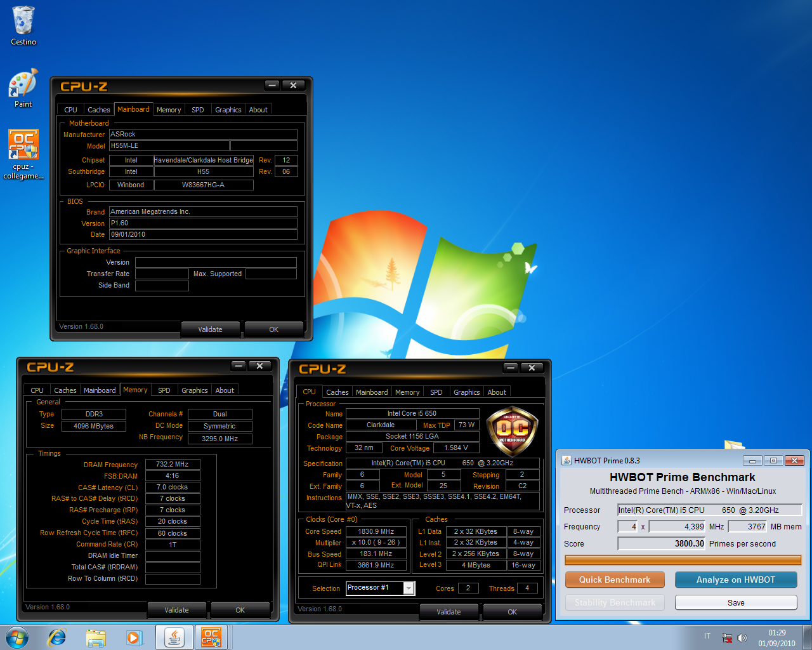Switch to Caches tab in Mainboard CPU-Z window

point(98,110)
